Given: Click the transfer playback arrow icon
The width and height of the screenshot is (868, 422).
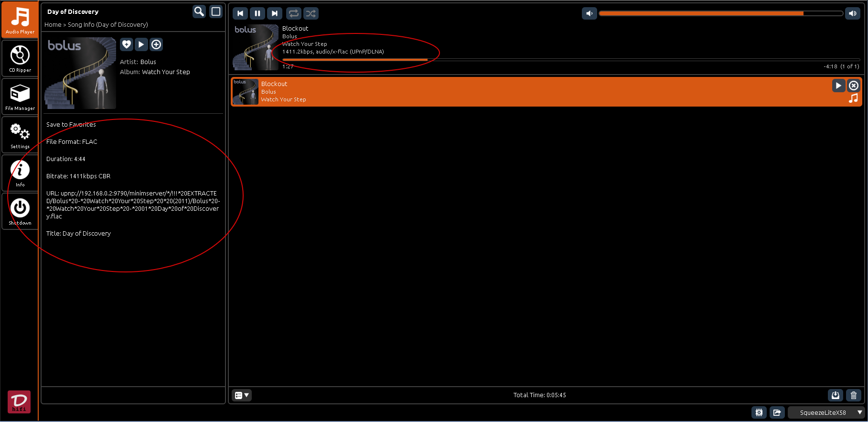Looking at the screenshot, I should click(x=777, y=412).
